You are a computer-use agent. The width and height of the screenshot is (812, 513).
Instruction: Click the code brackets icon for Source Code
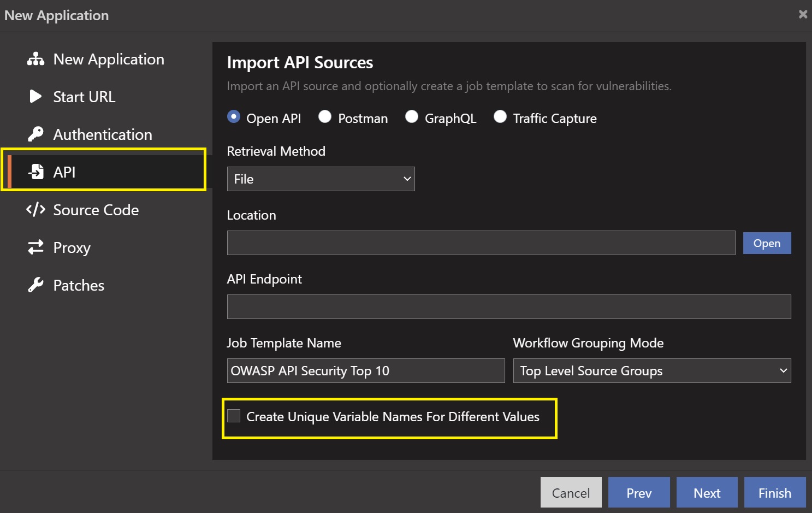[35, 210]
